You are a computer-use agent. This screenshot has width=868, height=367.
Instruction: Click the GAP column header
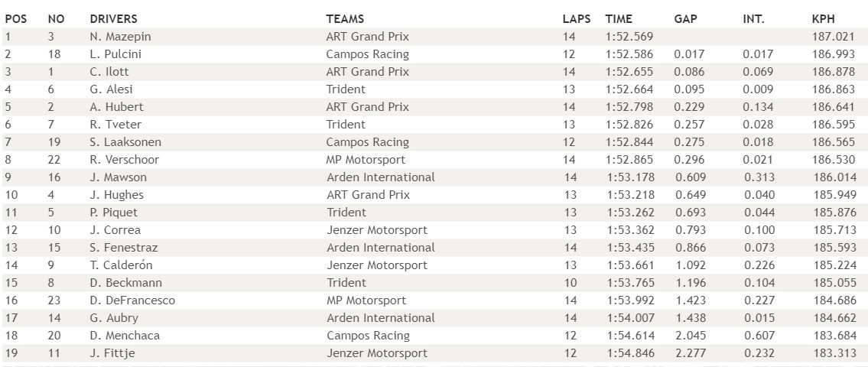(685, 19)
